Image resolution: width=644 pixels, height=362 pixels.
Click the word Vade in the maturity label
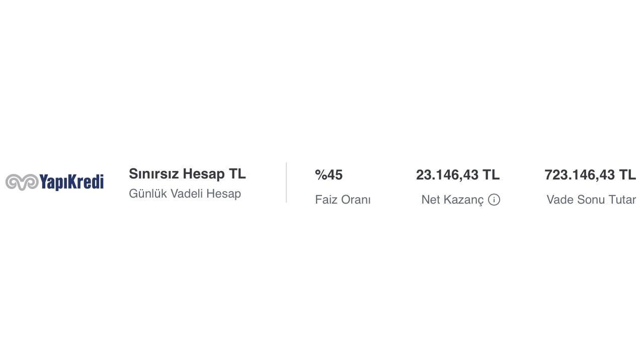558,200
